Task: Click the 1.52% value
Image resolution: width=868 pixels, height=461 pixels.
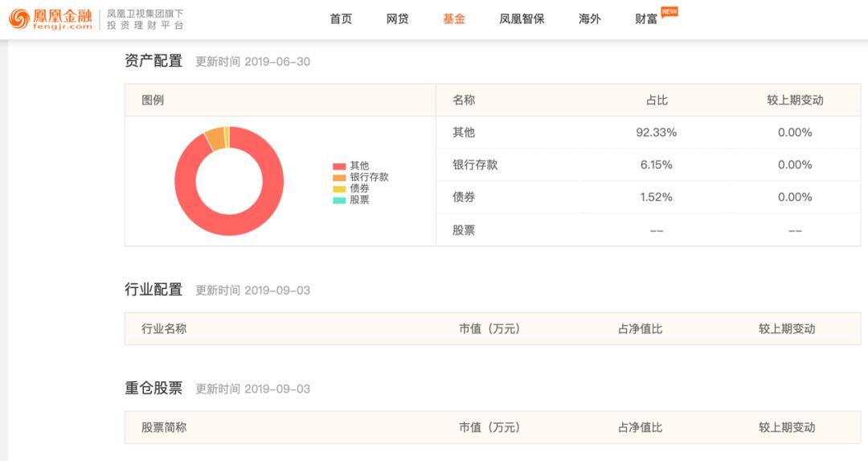Action: click(x=657, y=196)
